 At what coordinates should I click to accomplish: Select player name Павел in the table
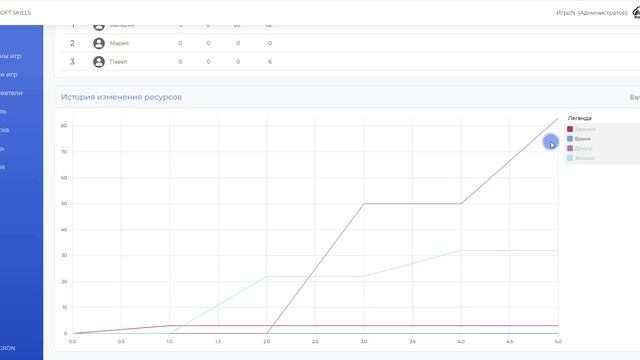(x=118, y=62)
